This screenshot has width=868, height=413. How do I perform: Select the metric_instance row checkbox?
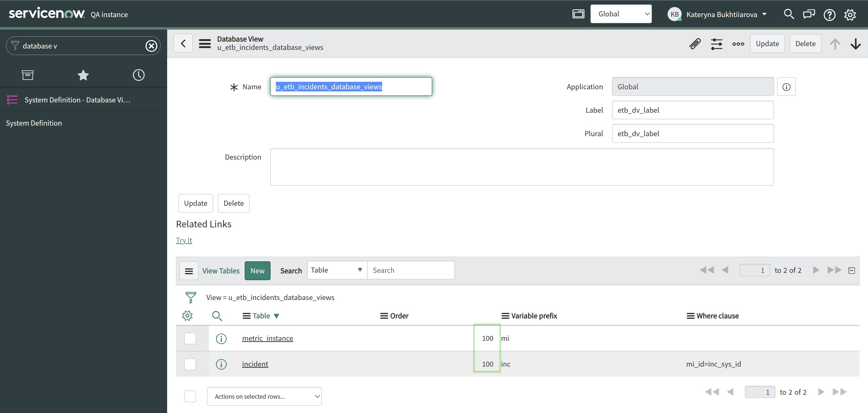coord(190,338)
